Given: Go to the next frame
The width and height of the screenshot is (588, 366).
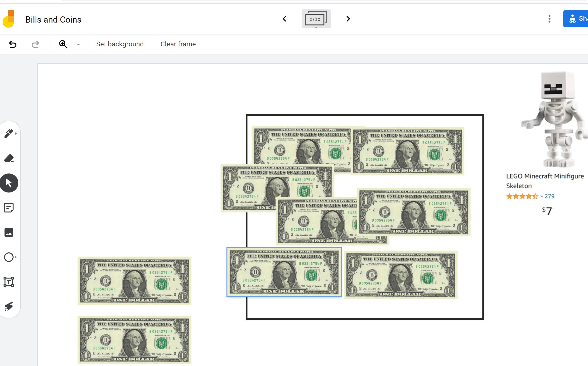Looking at the screenshot, I should click(x=348, y=19).
